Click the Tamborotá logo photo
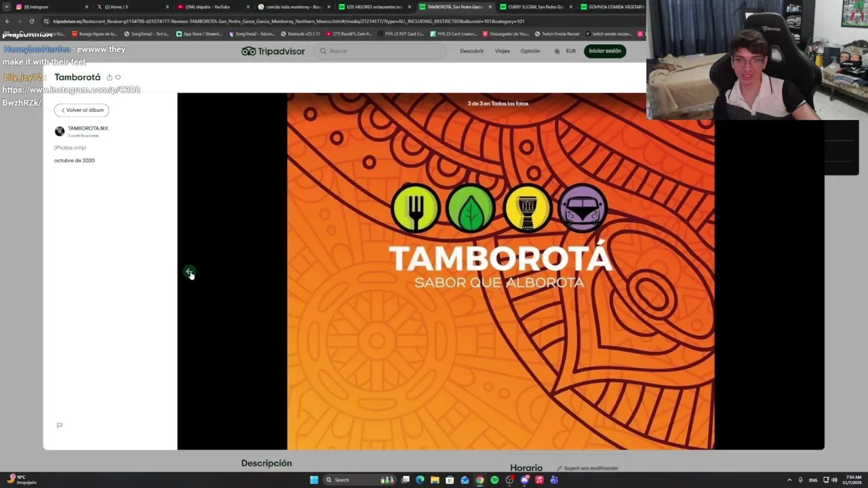The width and height of the screenshot is (868, 488). 500,271
